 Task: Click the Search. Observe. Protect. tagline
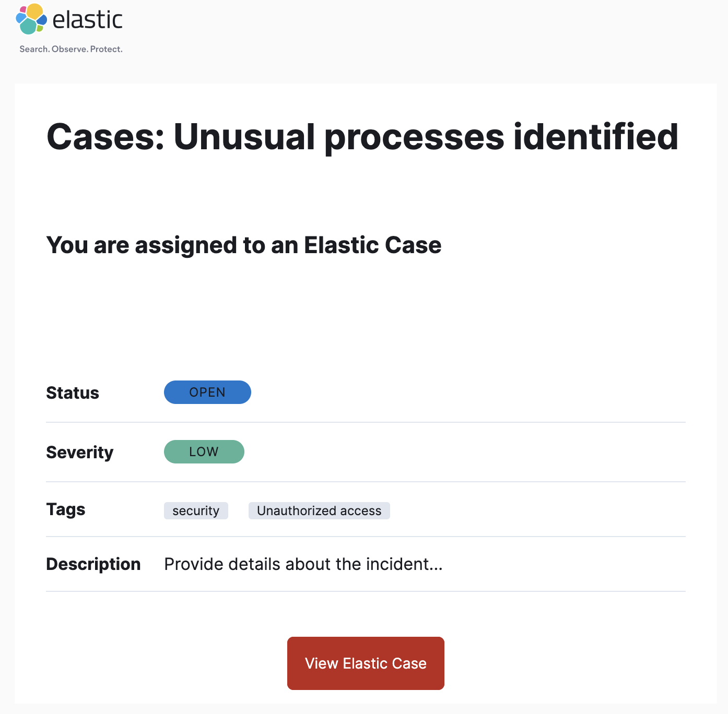pyautogui.click(x=71, y=49)
